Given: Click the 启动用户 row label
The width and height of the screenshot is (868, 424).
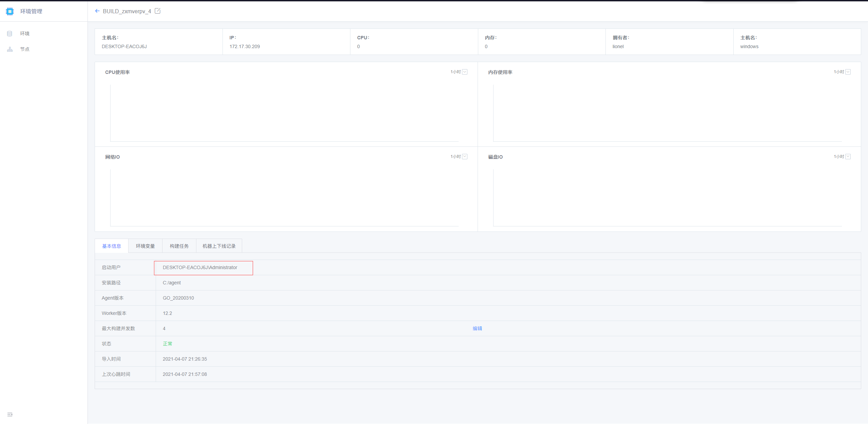Looking at the screenshot, I should 111,267.
